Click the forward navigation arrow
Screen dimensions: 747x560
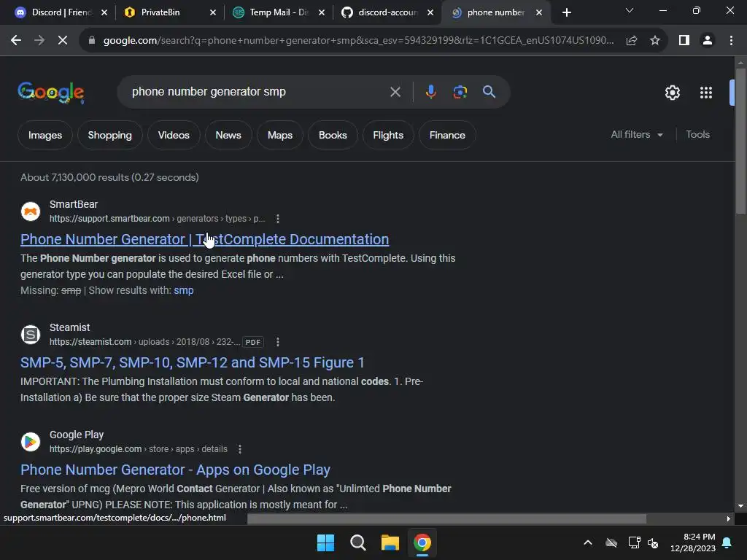point(39,41)
